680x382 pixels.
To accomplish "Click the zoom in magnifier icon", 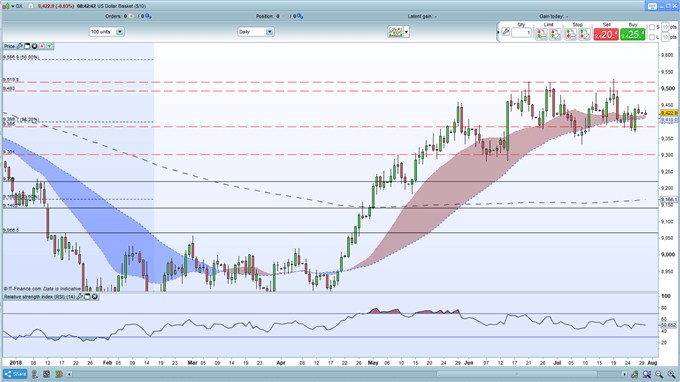I will pyautogui.click(x=671, y=374).
